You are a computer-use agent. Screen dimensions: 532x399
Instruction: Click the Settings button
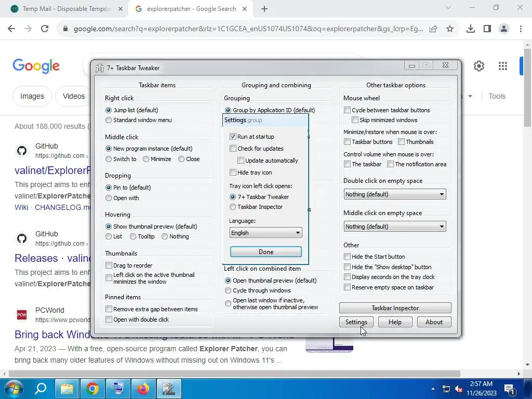click(356, 322)
